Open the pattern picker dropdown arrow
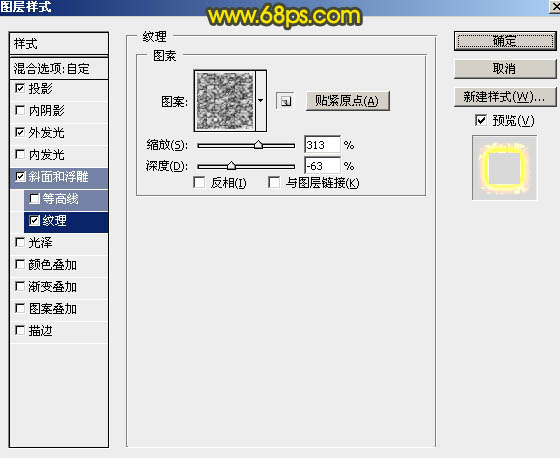 [261, 101]
